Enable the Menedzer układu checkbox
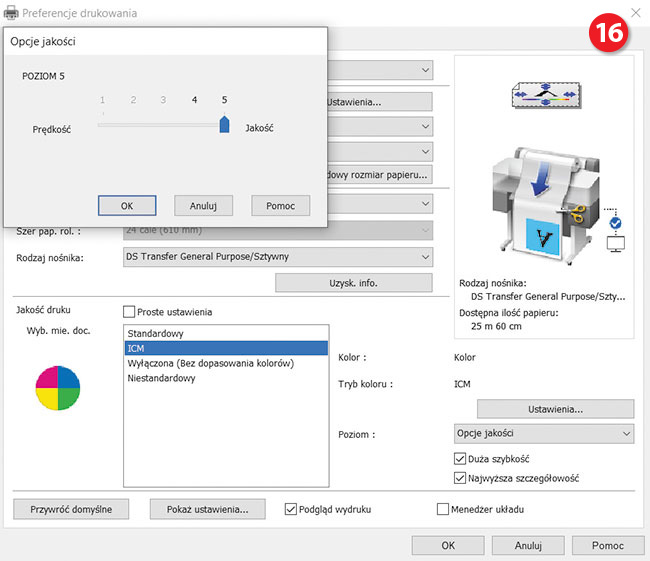Screen dimensions: 650x561 click(x=444, y=509)
